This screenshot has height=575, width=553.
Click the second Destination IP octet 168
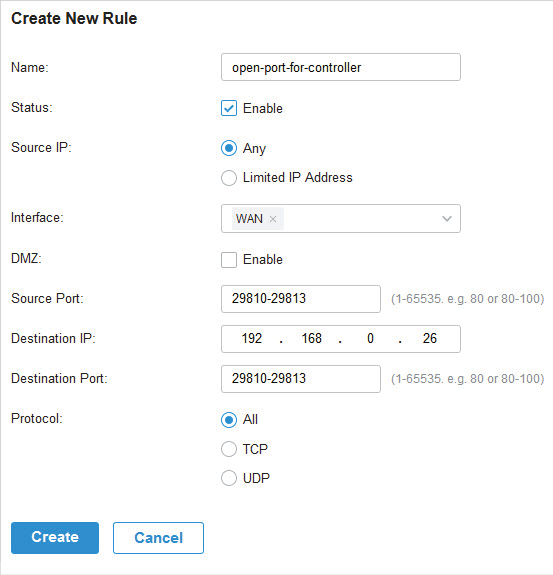point(311,338)
